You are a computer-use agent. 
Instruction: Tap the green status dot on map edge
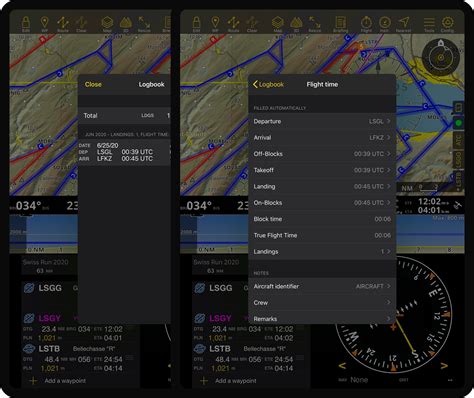[459, 123]
